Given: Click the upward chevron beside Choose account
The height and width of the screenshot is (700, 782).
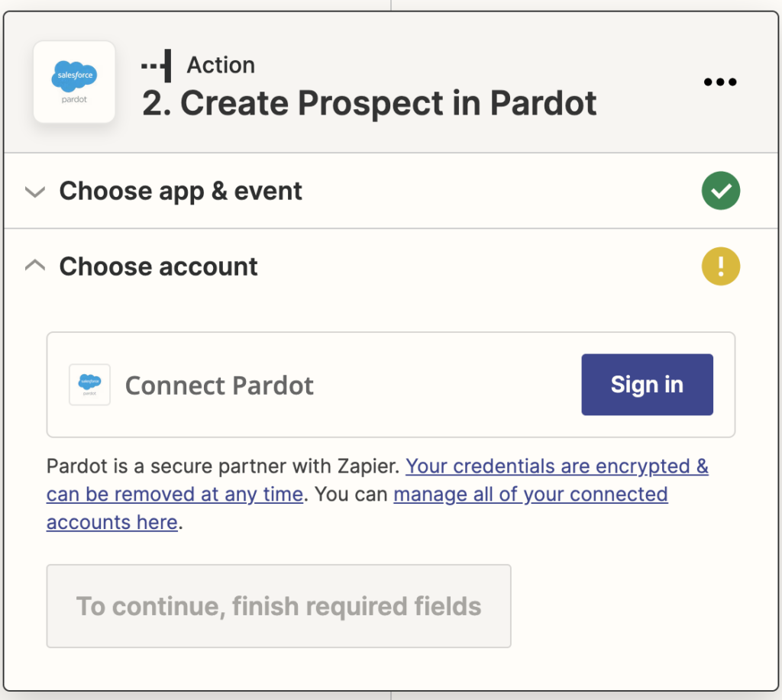Looking at the screenshot, I should point(34,266).
